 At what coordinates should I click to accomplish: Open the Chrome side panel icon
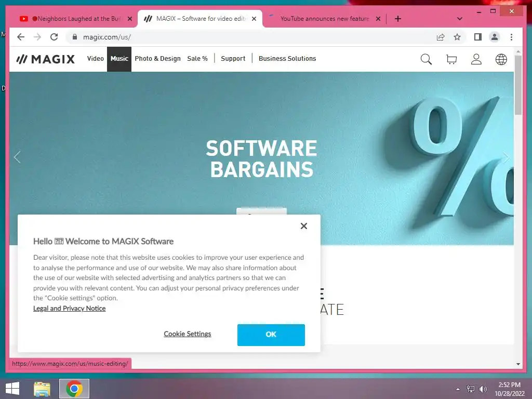pos(478,37)
